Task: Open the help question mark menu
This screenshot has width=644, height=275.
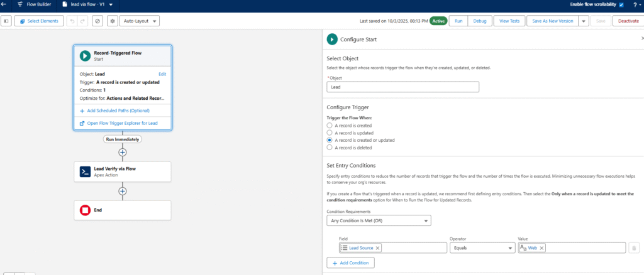Action: click(x=636, y=4)
